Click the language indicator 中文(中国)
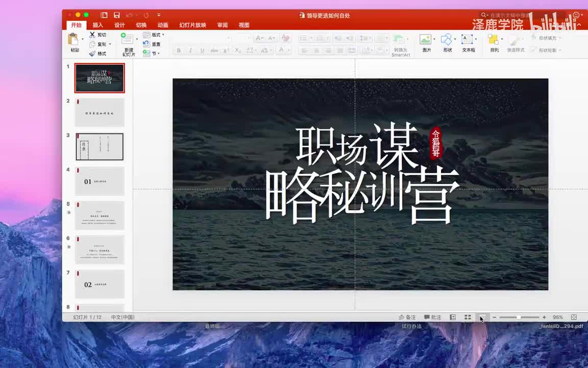 click(122, 317)
